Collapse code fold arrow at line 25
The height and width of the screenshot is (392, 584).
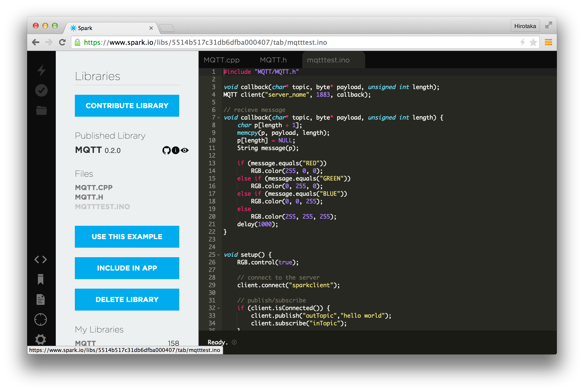(219, 255)
